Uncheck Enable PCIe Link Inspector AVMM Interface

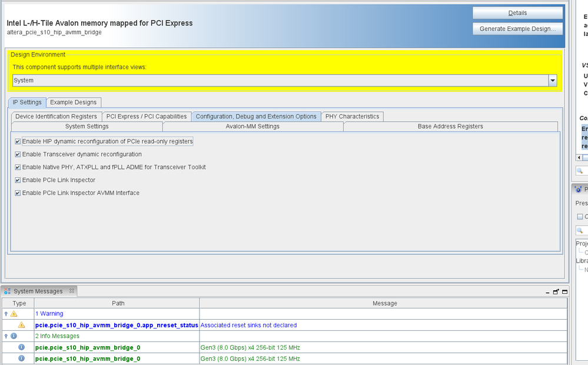coord(18,193)
